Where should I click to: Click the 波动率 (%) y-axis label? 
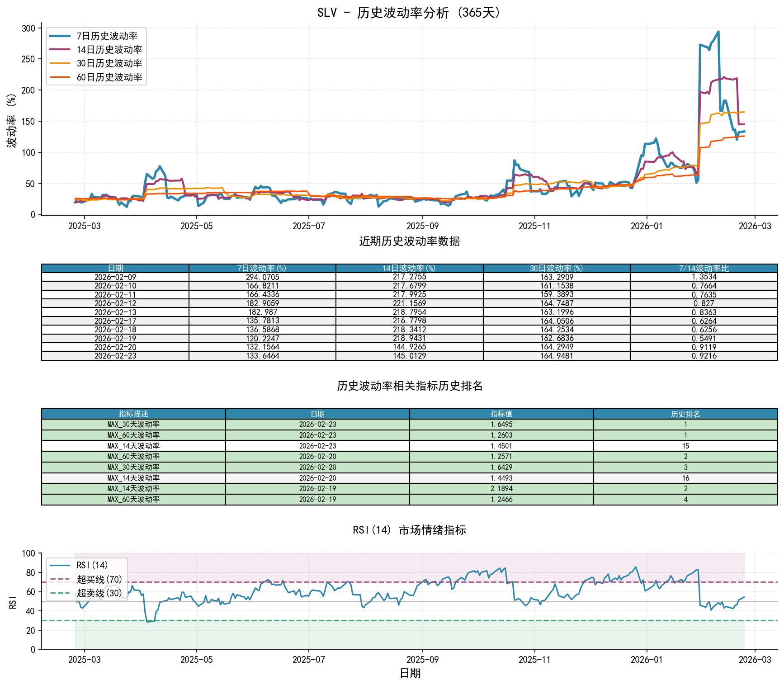click(x=12, y=120)
